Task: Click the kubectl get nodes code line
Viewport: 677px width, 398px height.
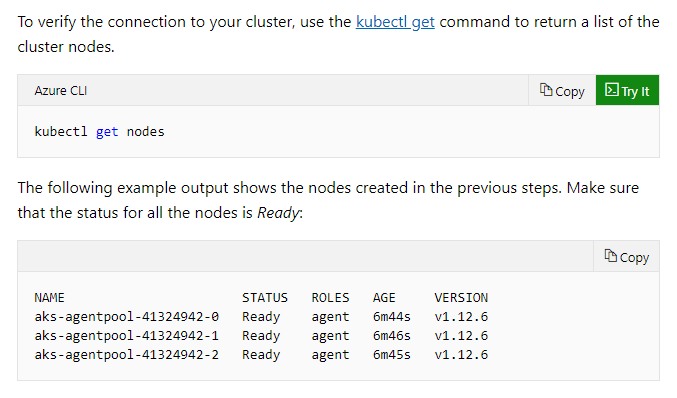Action: [99, 131]
